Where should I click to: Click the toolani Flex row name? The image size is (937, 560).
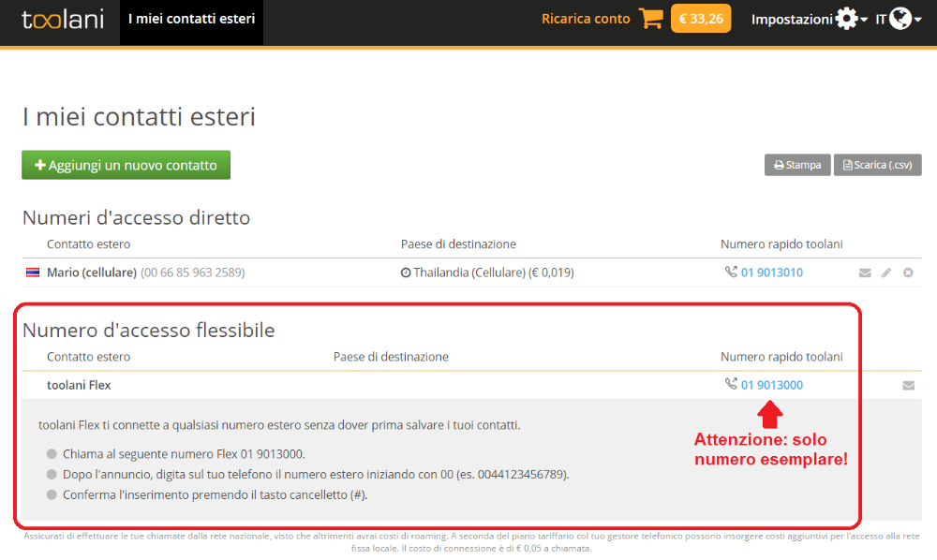[x=79, y=385]
